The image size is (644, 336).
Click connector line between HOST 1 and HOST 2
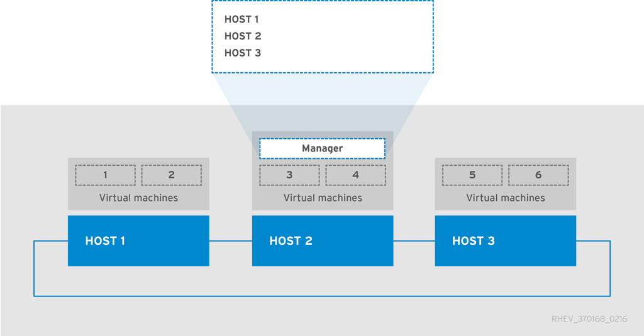tap(230, 241)
